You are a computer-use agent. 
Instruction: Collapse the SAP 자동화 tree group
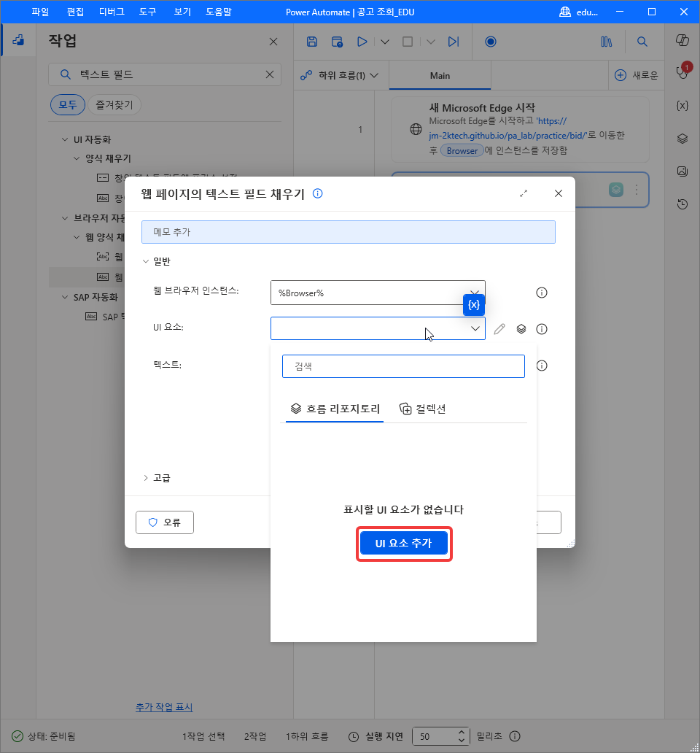pos(65,297)
